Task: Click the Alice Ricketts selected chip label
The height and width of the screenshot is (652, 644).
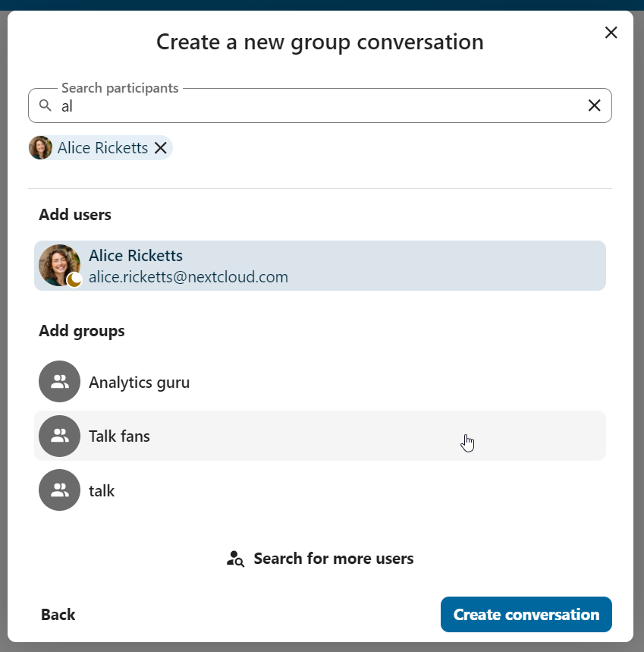Action: (x=102, y=148)
